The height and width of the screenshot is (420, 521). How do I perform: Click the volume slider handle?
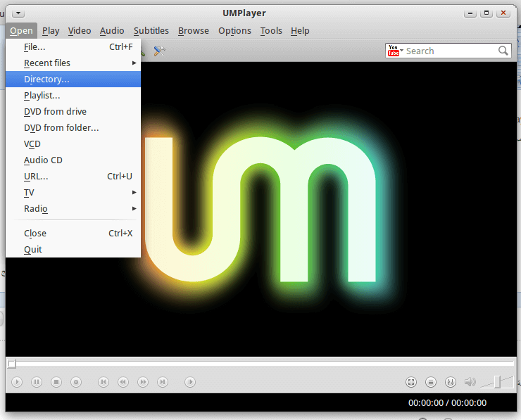(497, 382)
